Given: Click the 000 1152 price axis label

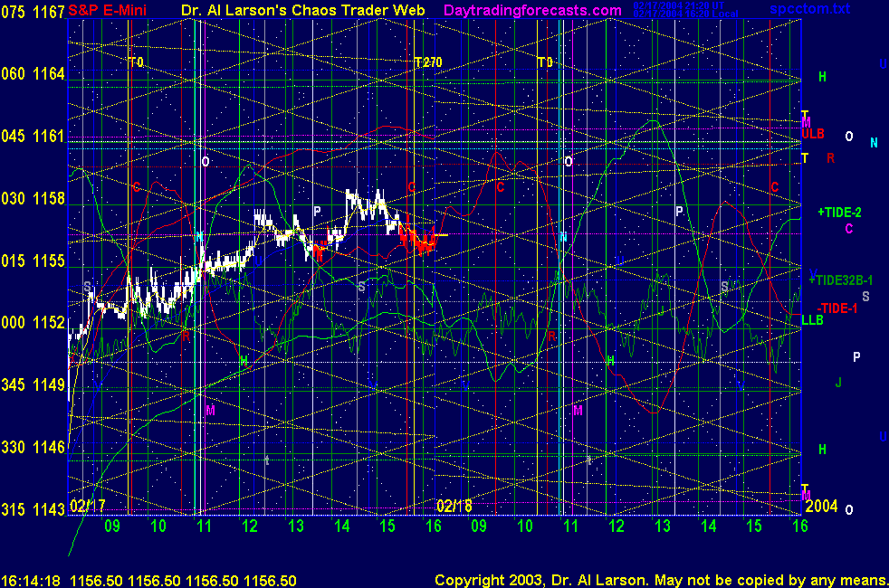Looking at the screenshot, I should click(x=33, y=322).
